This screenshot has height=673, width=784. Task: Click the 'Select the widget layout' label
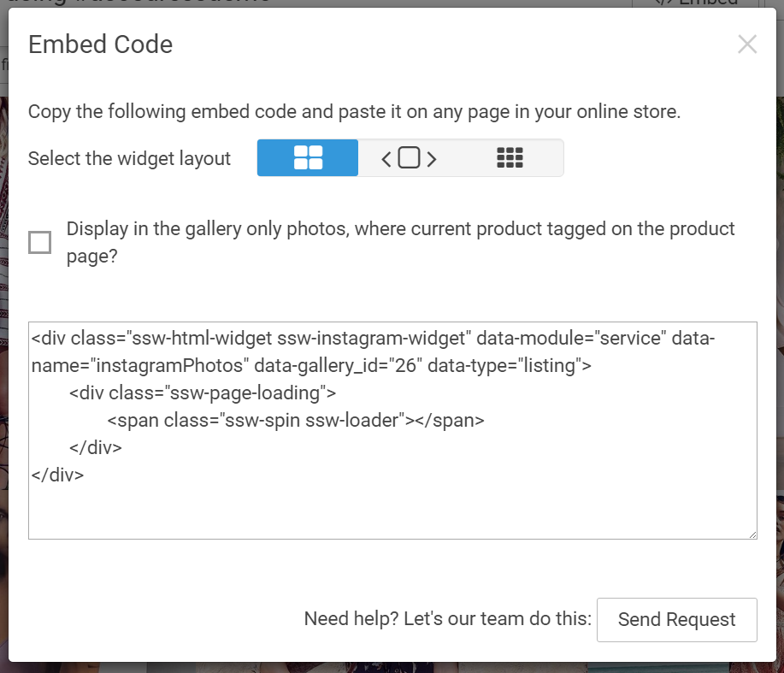[129, 158]
